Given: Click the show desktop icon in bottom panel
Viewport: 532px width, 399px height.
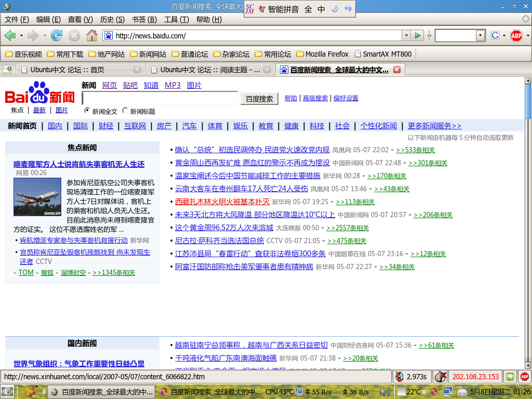Looking at the screenshot, I should [7, 392].
